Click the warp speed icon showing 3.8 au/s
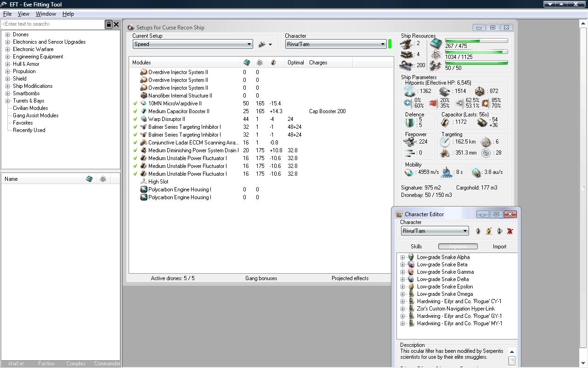The height and width of the screenshot is (368, 588). 476,172
